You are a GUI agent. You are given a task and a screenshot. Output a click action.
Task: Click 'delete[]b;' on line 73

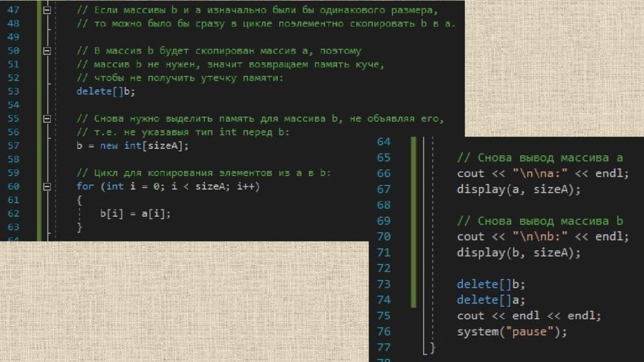(x=491, y=285)
